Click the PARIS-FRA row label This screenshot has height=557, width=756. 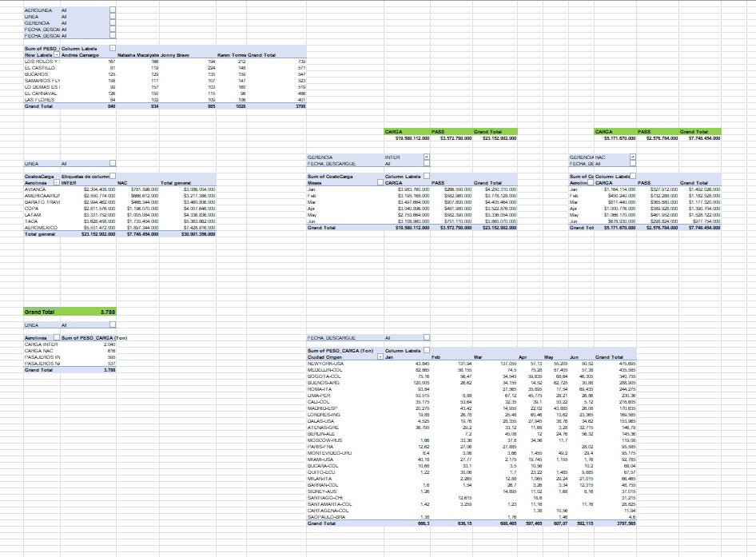point(320,447)
